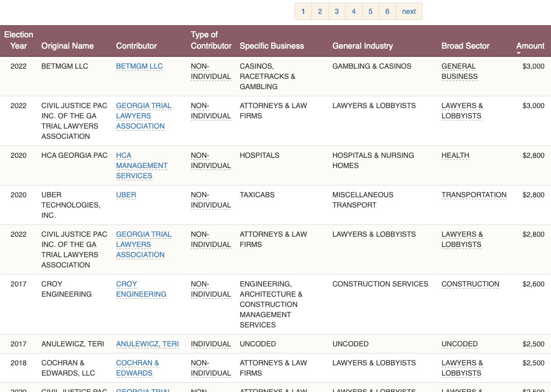Image resolution: width=551 pixels, height=392 pixels.
Task: Open Georgia Trial Lawyers Association link in $2,800 row
Action: 144,244
